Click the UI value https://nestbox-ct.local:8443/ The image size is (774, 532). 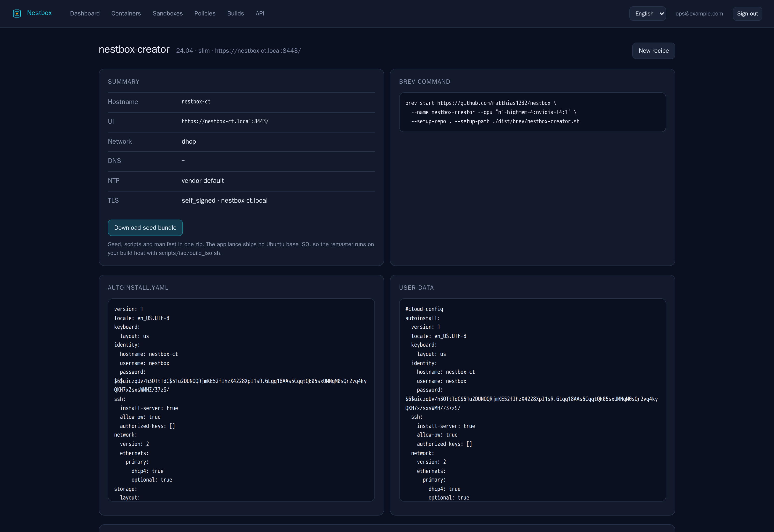(225, 121)
